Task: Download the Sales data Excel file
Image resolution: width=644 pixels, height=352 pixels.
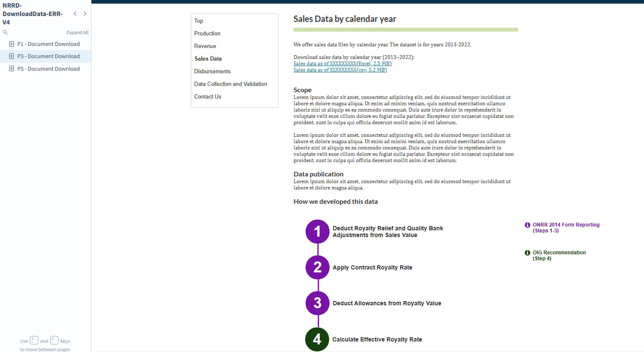Action: click(342, 64)
